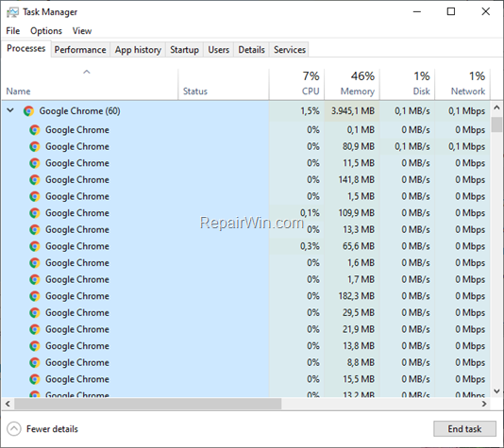Click the Chrome icon in the 65,6 MB row
The width and height of the screenshot is (504, 448).
[x=35, y=246]
